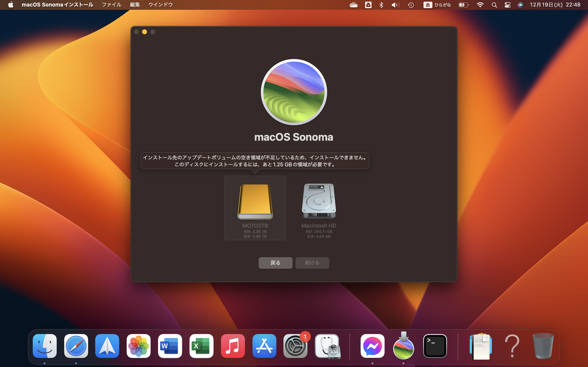Screen dimensions: 588x367
Task: Open Terminal from the Dock
Action: click(x=435, y=346)
